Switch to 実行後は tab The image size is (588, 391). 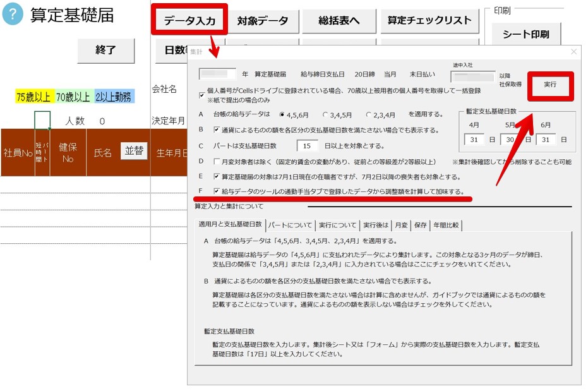click(376, 226)
